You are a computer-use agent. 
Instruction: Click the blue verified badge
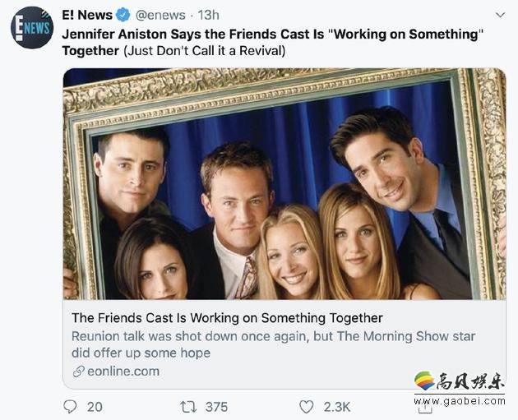[x=123, y=15]
